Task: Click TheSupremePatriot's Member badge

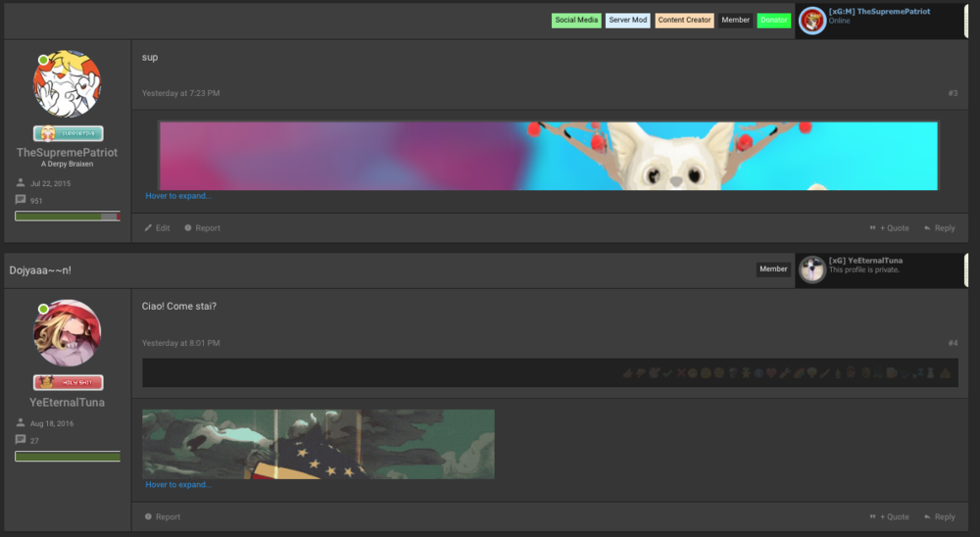Action: click(736, 20)
